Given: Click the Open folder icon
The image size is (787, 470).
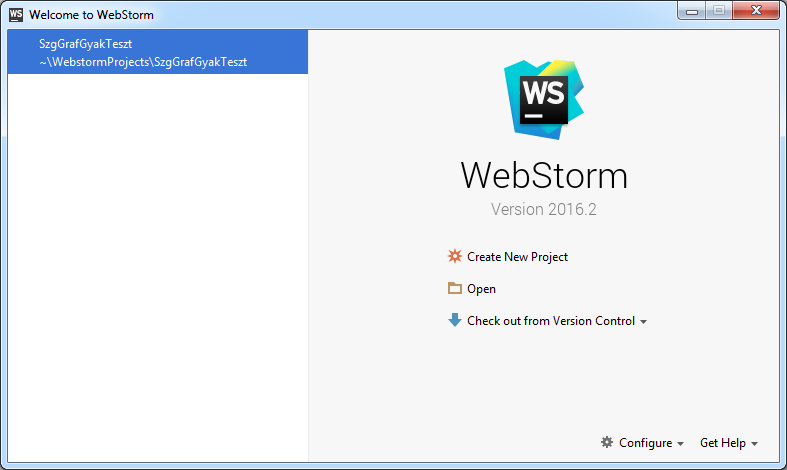Looking at the screenshot, I should (455, 288).
